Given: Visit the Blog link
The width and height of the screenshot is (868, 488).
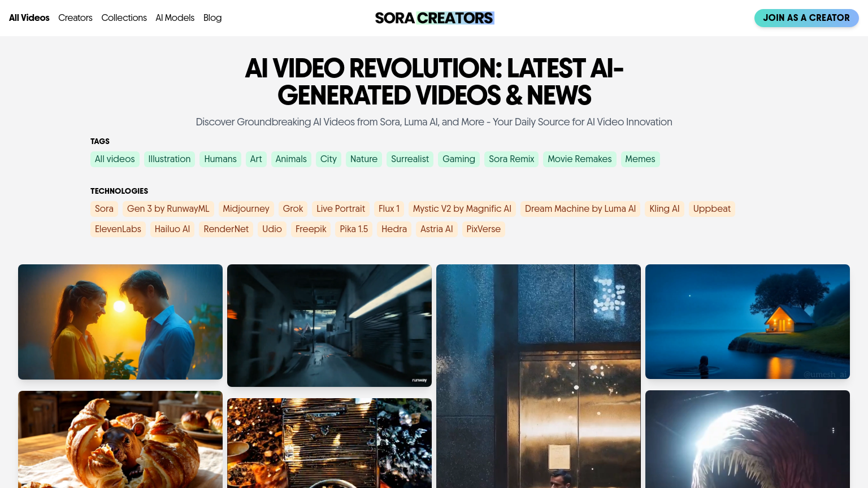Looking at the screenshot, I should tap(212, 18).
